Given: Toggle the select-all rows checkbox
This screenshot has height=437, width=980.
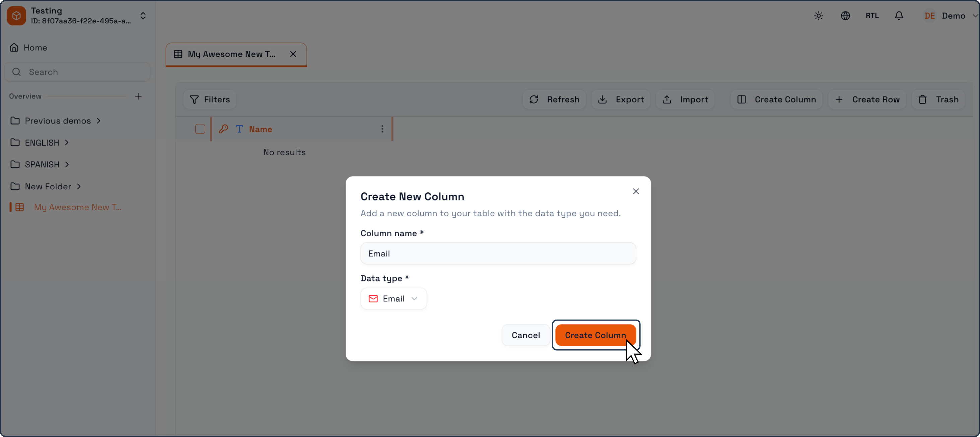Looking at the screenshot, I should (200, 129).
